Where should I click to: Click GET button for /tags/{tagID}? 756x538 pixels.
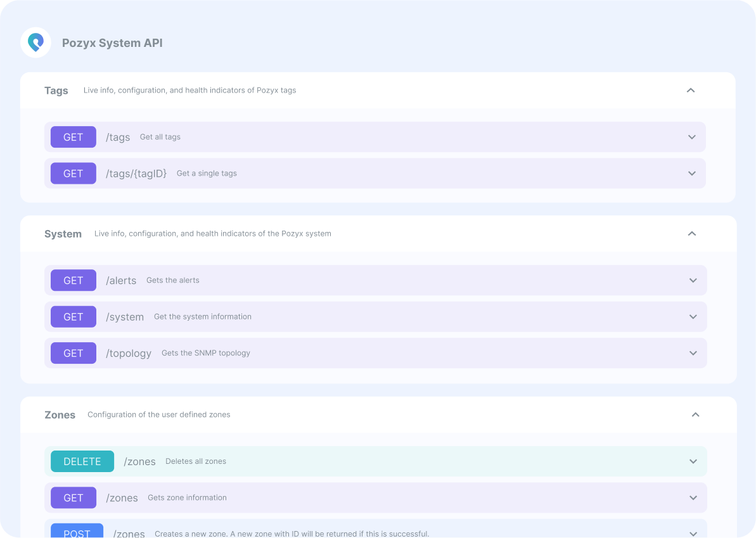click(x=74, y=174)
